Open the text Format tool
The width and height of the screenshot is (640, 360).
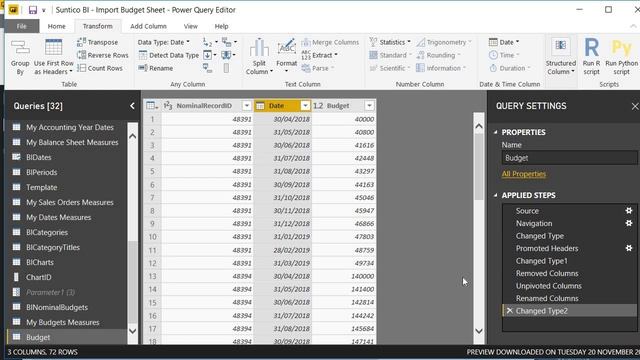(x=287, y=56)
